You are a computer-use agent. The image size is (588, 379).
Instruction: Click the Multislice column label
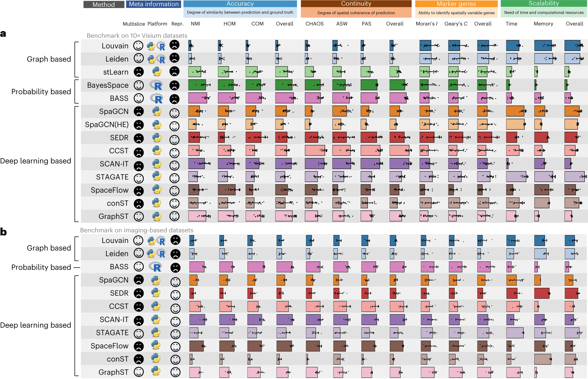point(134,24)
